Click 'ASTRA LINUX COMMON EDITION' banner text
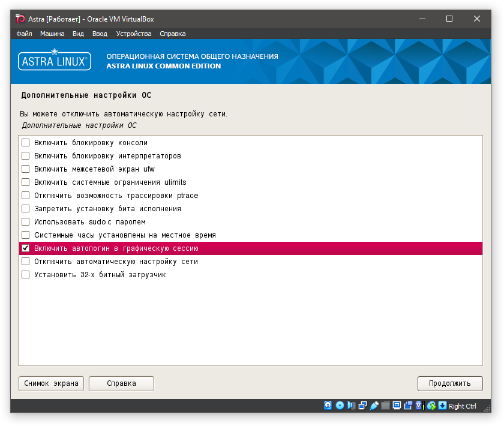This screenshot has height=426, width=504. (x=164, y=66)
